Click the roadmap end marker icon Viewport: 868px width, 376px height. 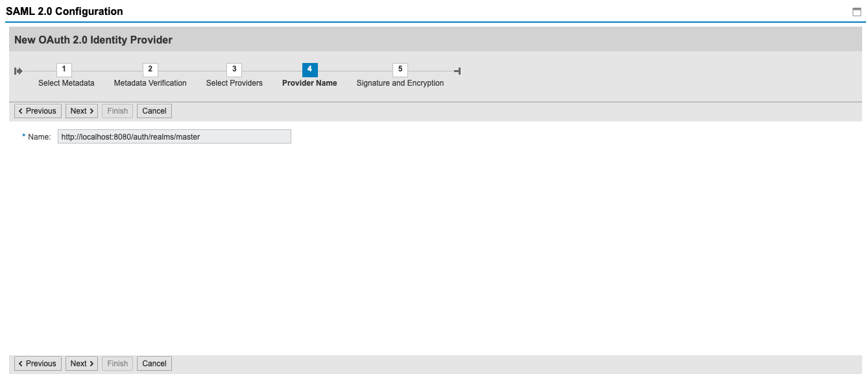(457, 71)
